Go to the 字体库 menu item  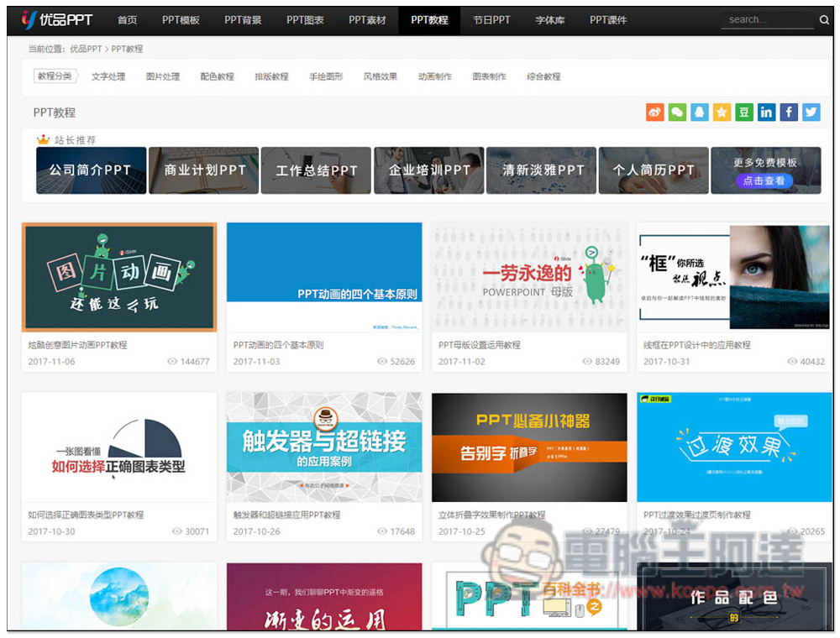(549, 20)
